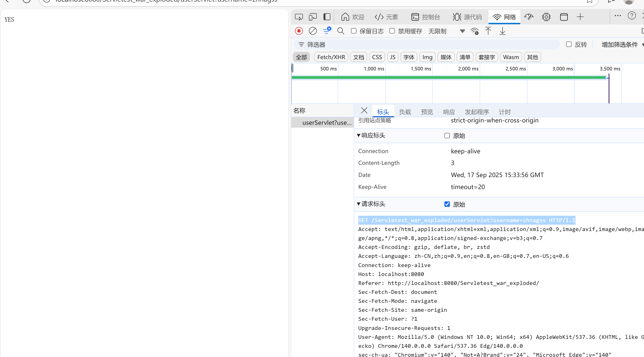Filter requests by 媒体
The width and height of the screenshot is (644, 357).
(446, 57)
